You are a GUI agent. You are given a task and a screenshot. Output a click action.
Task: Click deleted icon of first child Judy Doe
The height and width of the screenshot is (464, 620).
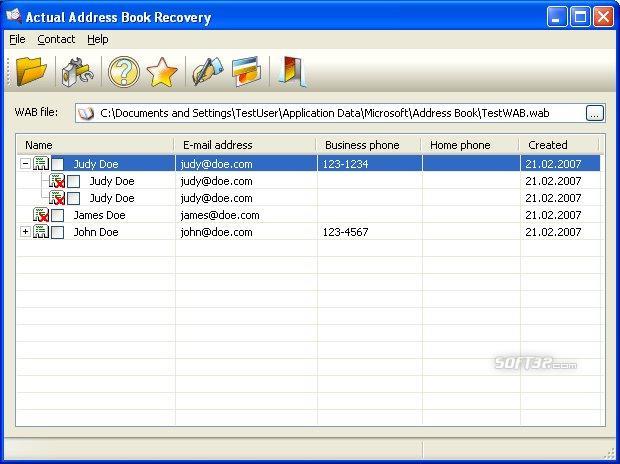pos(57,181)
